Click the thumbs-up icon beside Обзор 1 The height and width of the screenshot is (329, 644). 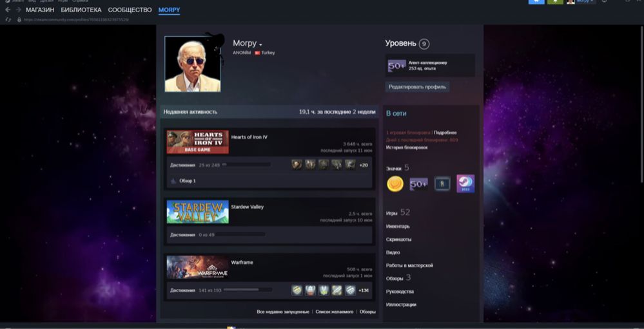pyautogui.click(x=173, y=180)
